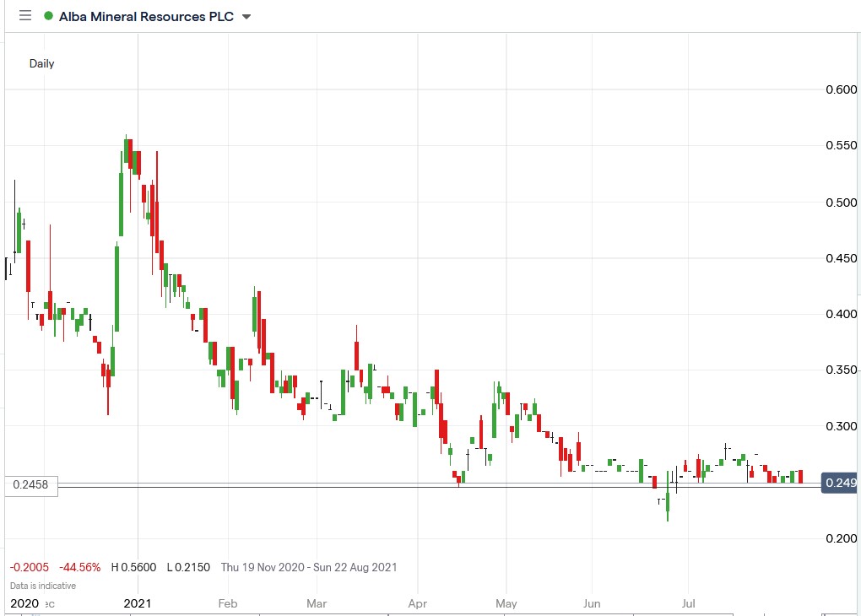The width and height of the screenshot is (861, 616).
Task: Click the Apr label on time axis
Action: click(x=417, y=603)
